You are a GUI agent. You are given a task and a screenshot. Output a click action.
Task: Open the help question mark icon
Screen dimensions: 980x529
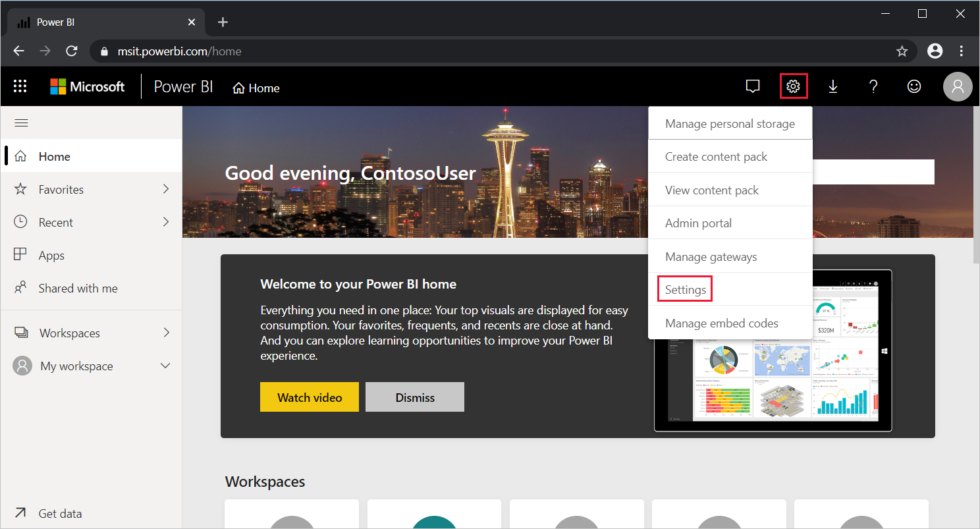(x=873, y=86)
